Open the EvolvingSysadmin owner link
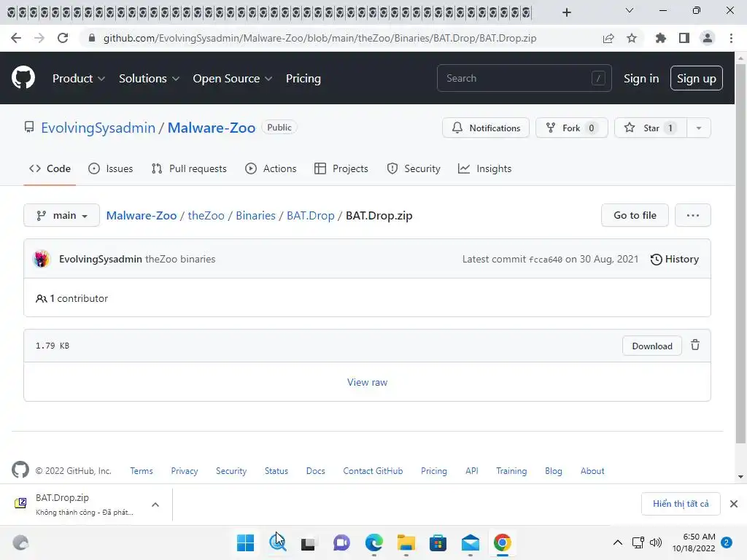The width and height of the screenshot is (747, 560). pyautogui.click(x=98, y=128)
